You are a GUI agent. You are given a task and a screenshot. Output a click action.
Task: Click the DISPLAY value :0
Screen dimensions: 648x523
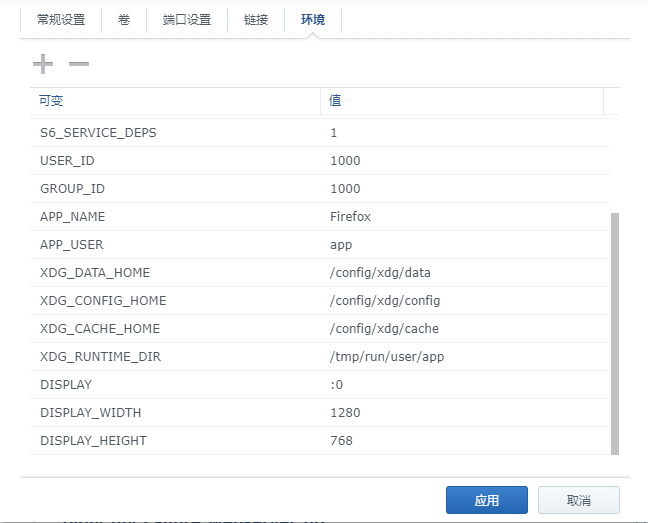[337, 385]
